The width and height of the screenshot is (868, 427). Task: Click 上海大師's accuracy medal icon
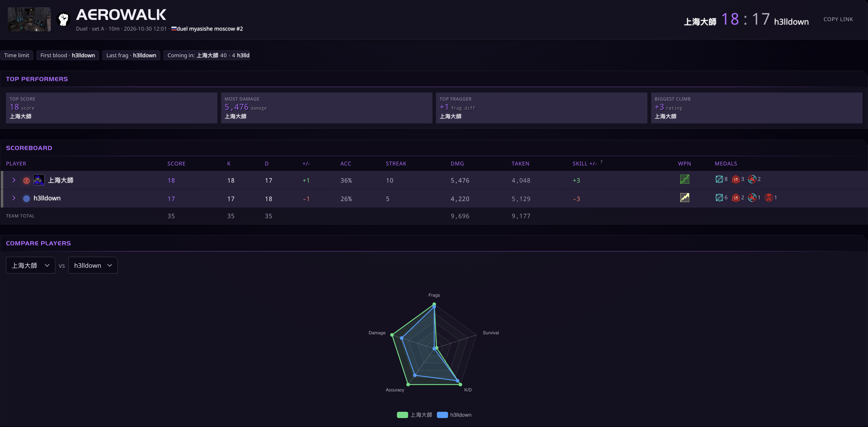(719, 179)
